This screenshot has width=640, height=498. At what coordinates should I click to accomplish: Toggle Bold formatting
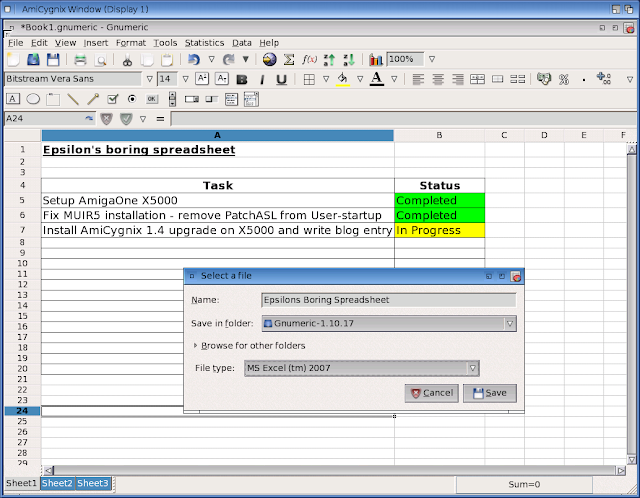[242, 79]
